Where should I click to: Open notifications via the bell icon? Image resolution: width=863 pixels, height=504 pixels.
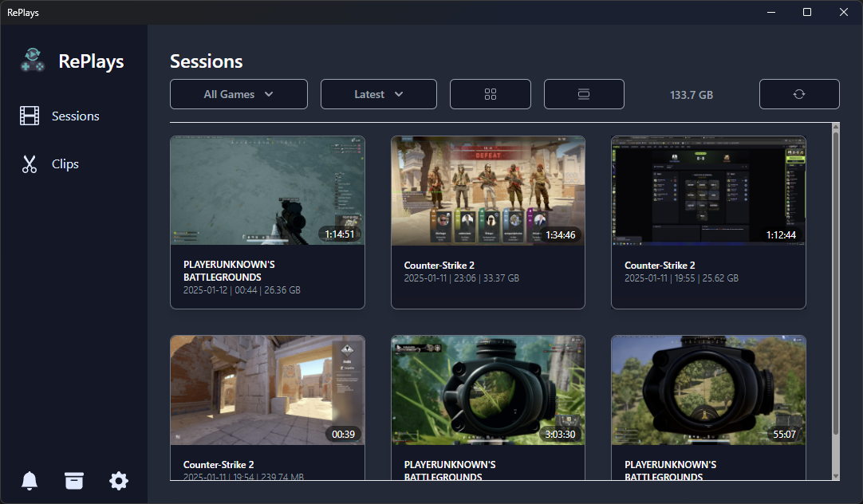click(x=30, y=481)
